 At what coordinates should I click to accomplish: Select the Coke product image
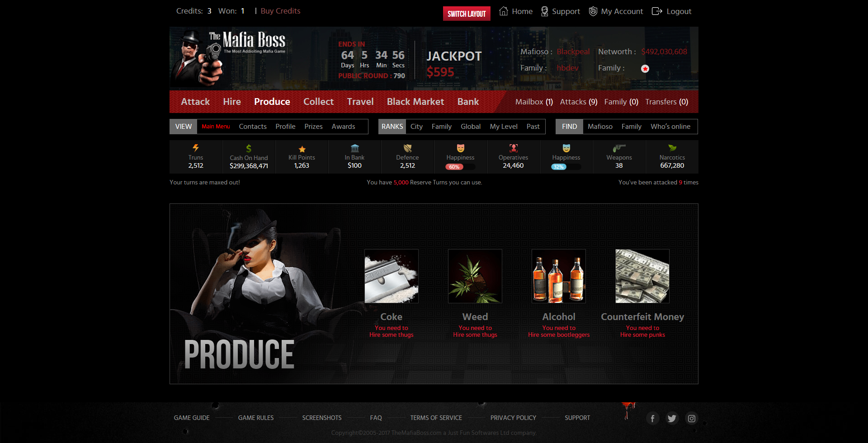392,276
